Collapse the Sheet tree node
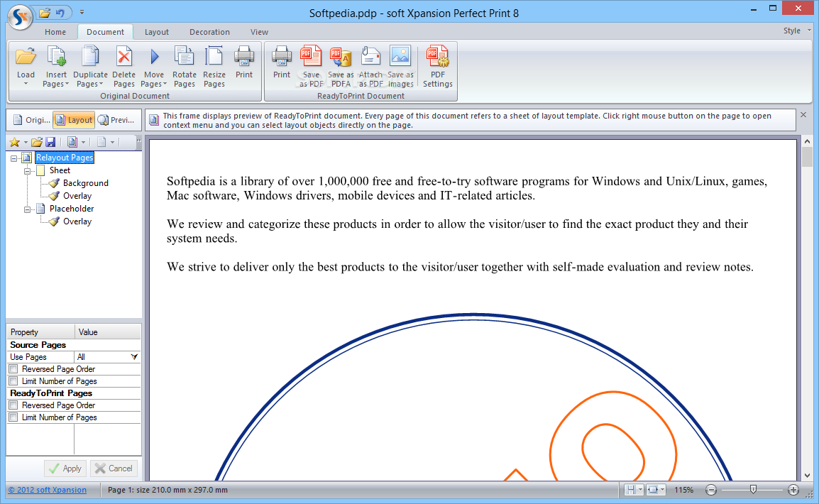The image size is (819, 504). tap(27, 171)
